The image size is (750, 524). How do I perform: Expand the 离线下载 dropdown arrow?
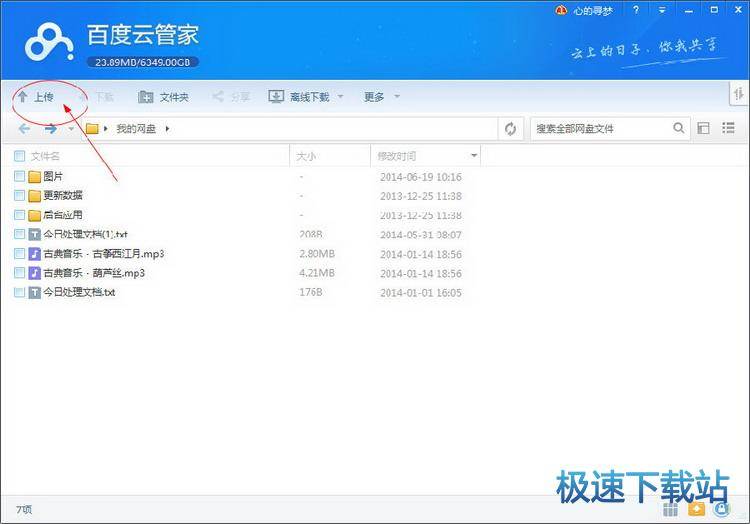[341, 97]
